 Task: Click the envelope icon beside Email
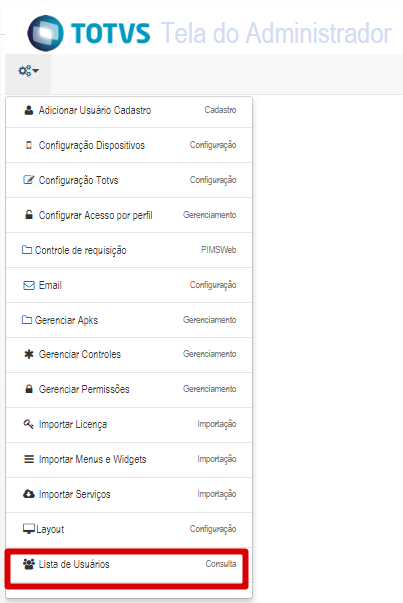(x=29, y=285)
